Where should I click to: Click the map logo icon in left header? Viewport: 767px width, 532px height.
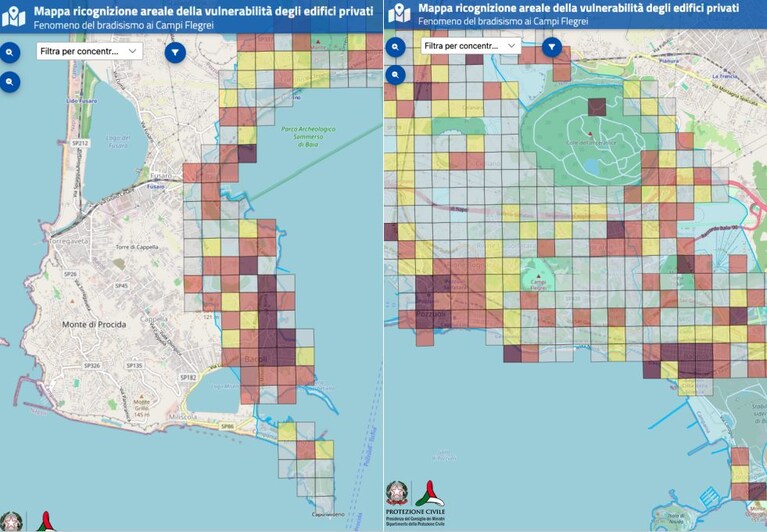[x=14, y=16]
